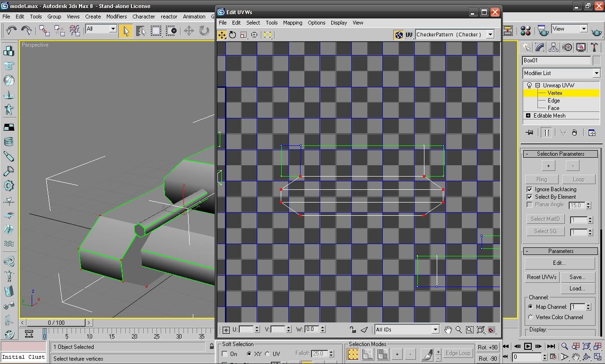Toggle the Unwrap UVW lightbulb on/off
The image size is (605, 364).
(x=529, y=85)
